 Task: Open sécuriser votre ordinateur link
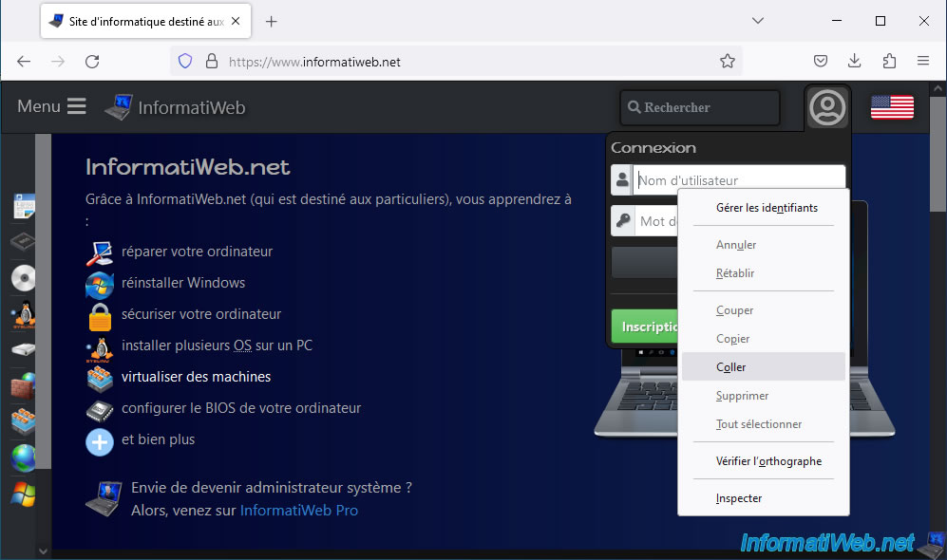201,314
